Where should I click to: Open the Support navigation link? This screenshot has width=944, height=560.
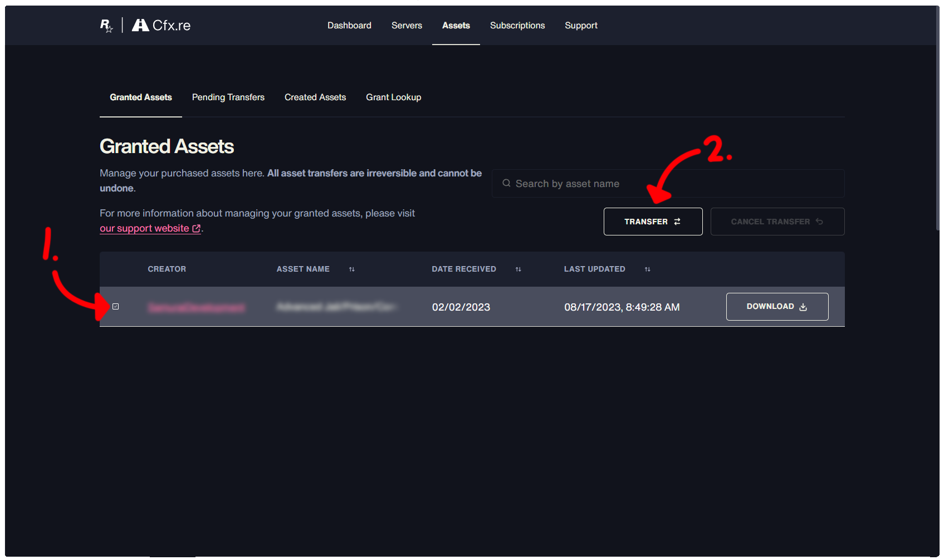[581, 26]
